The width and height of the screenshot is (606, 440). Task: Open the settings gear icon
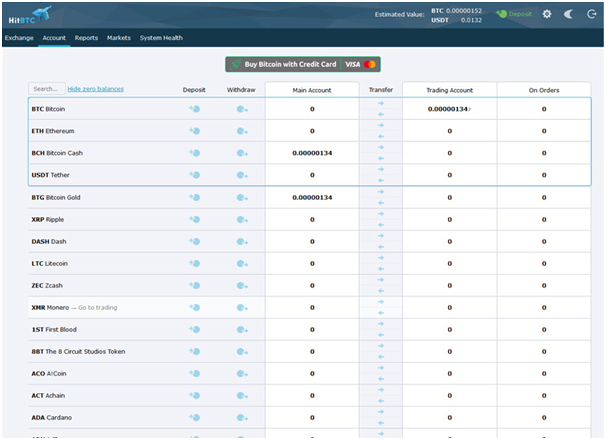point(546,14)
